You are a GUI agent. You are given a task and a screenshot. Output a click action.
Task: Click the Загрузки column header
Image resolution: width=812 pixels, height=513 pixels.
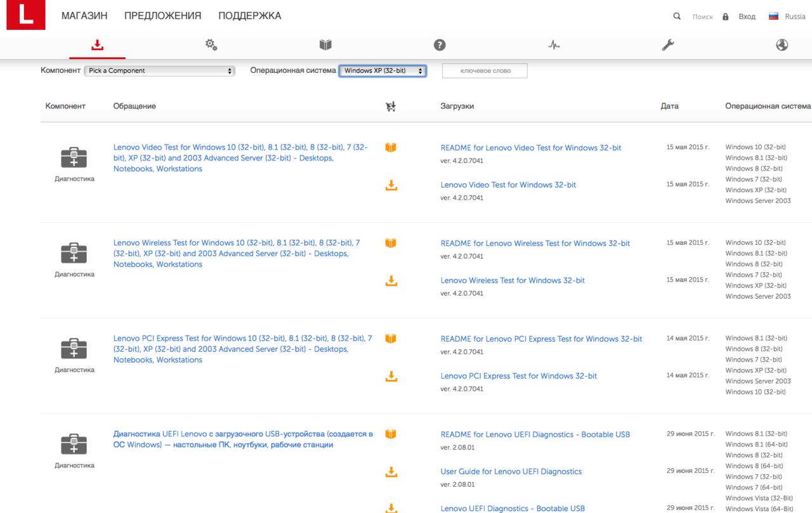(x=457, y=107)
